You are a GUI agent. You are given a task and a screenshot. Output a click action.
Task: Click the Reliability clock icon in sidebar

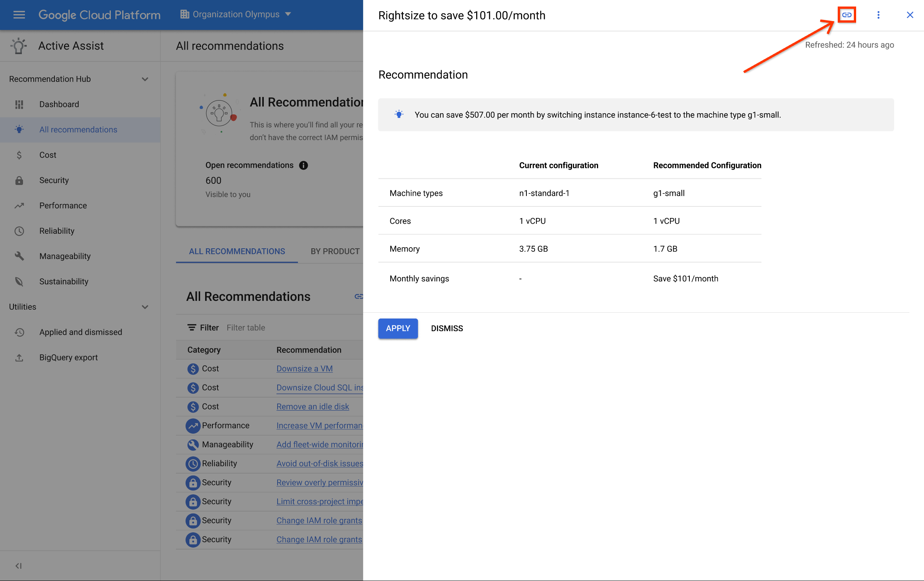tap(19, 231)
